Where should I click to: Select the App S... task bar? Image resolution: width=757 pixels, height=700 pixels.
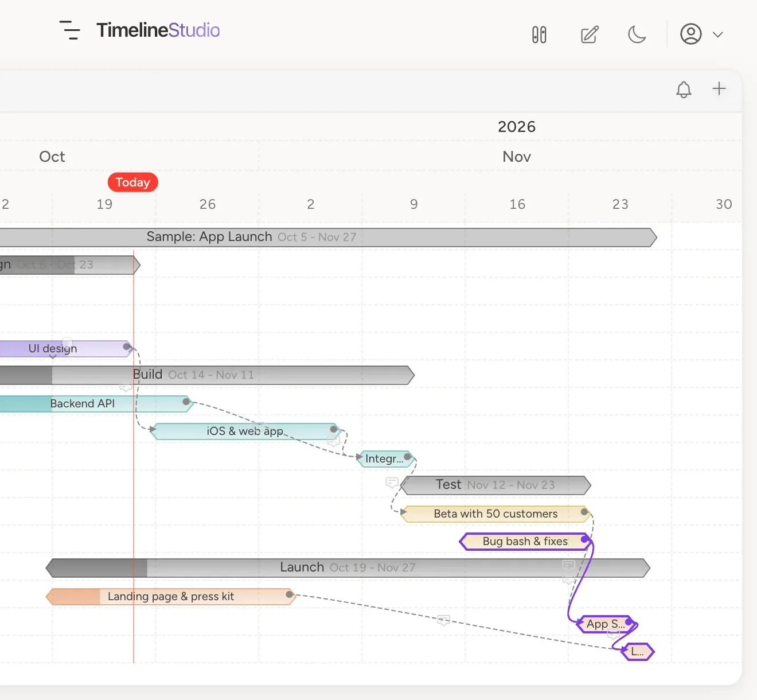point(606,624)
